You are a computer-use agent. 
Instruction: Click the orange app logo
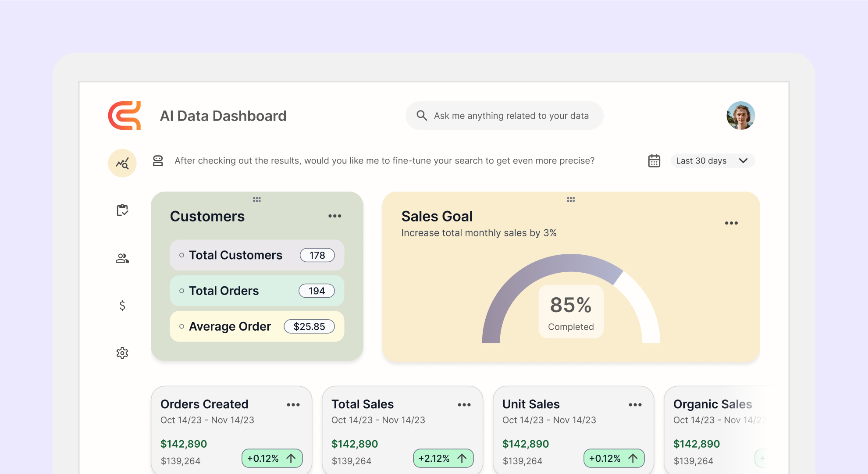tap(125, 116)
